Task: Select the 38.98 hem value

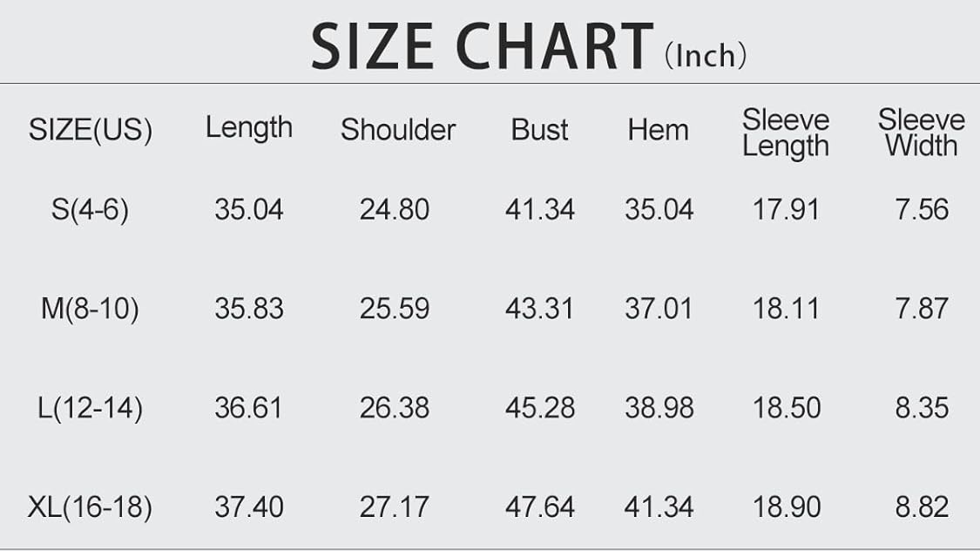Action: coord(659,407)
